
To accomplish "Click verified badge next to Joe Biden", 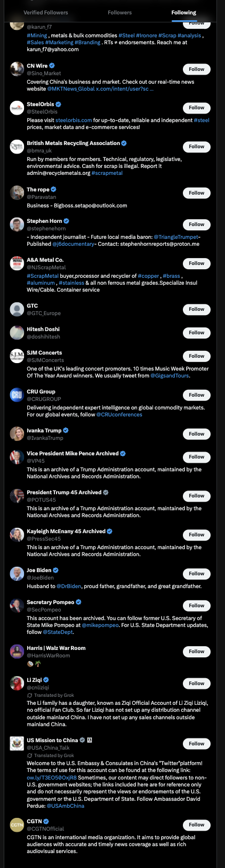I will pos(56,570).
